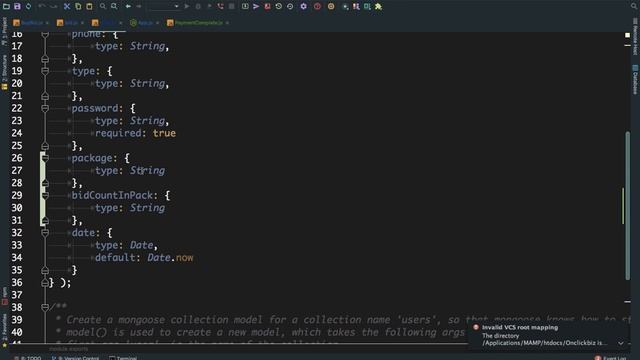Click the vertical editor scrollbar thumb
The image size is (640, 360).
pyautogui.click(x=628, y=206)
